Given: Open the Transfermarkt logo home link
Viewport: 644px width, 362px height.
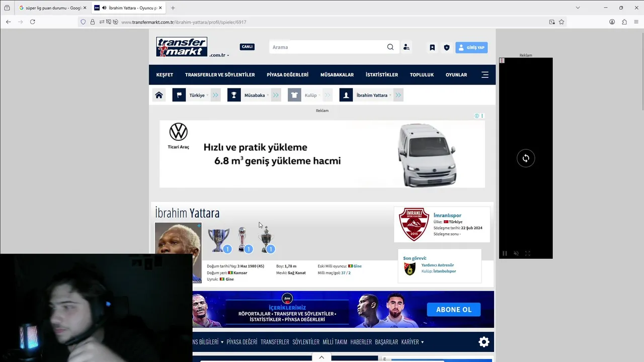Looking at the screenshot, I should (x=182, y=47).
